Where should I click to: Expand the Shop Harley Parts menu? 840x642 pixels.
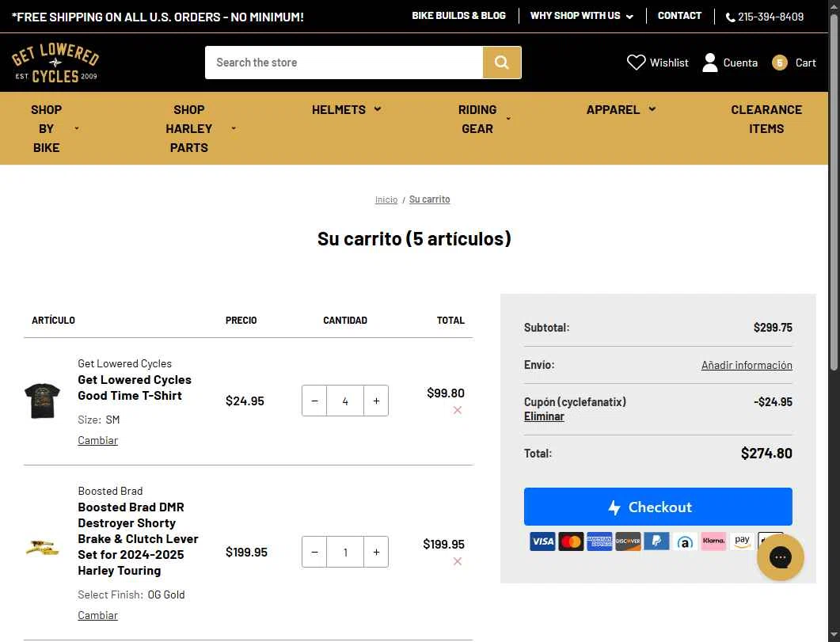pos(200,128)
